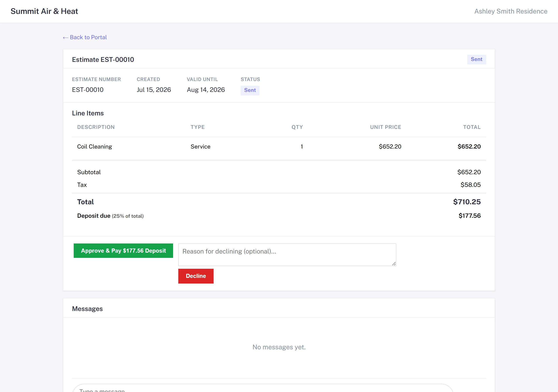Click the Sent badge in the estimate header
The height and width of the screenshot is (392, 558).
point(476,59)
